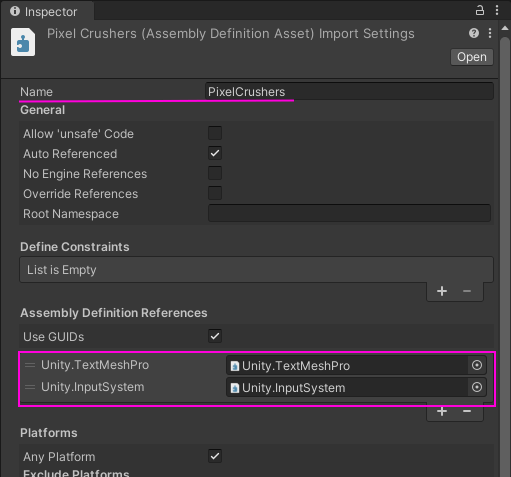Image resolution: width=511 pixels, height=477 pixels.
Task: Click the Inspector lock icon
Action: click(480, 10)
